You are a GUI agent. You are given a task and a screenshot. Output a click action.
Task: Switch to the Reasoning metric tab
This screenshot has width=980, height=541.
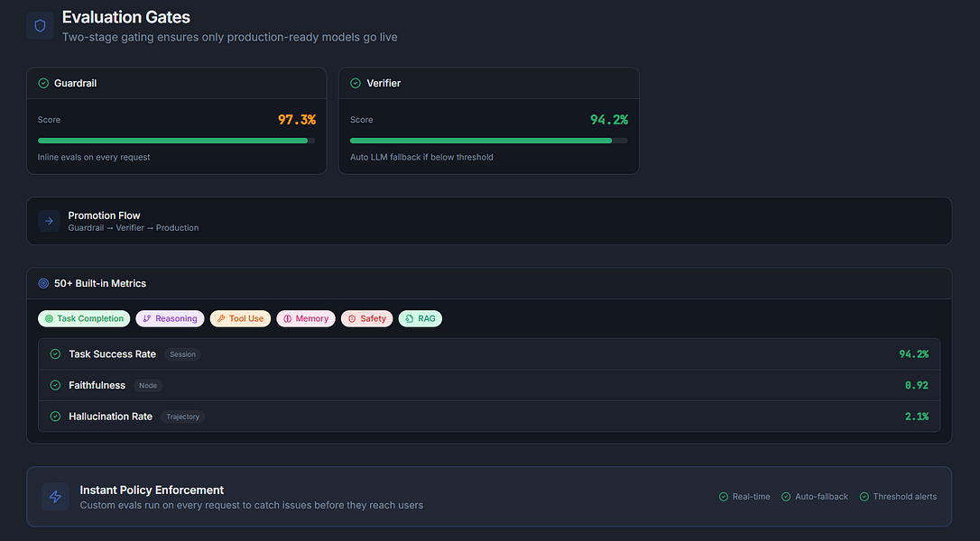(170, 318)
